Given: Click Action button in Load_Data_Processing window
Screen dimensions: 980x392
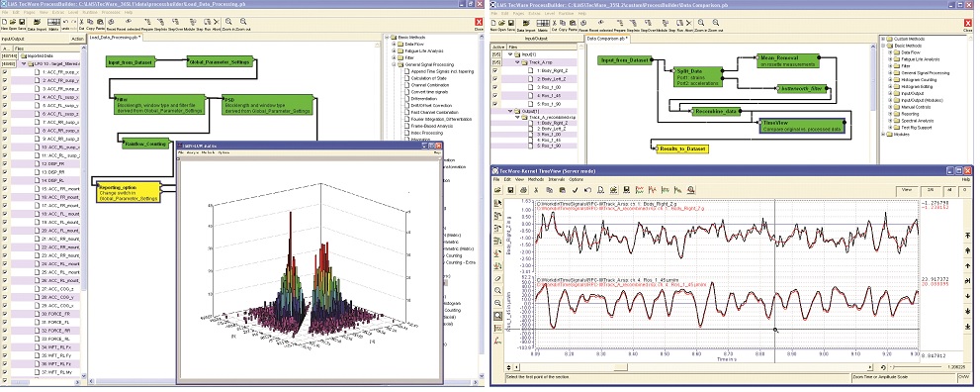Looking at the screenshot, I should click(x=77, y=39).
